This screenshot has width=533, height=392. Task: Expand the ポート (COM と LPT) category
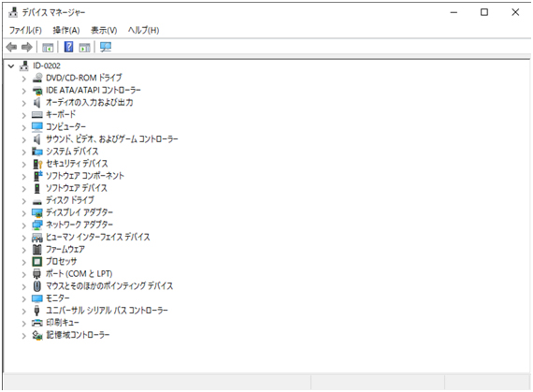coord(23,274)
